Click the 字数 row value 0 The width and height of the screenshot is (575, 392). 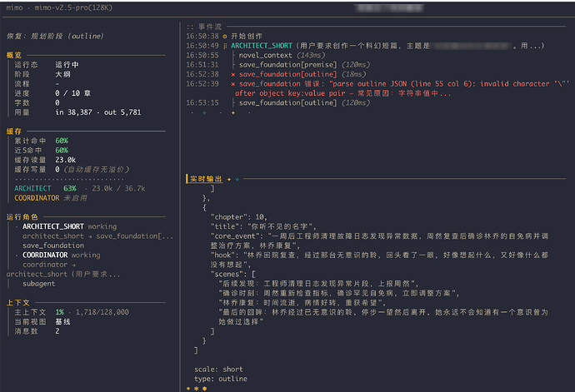pos(57,103)
